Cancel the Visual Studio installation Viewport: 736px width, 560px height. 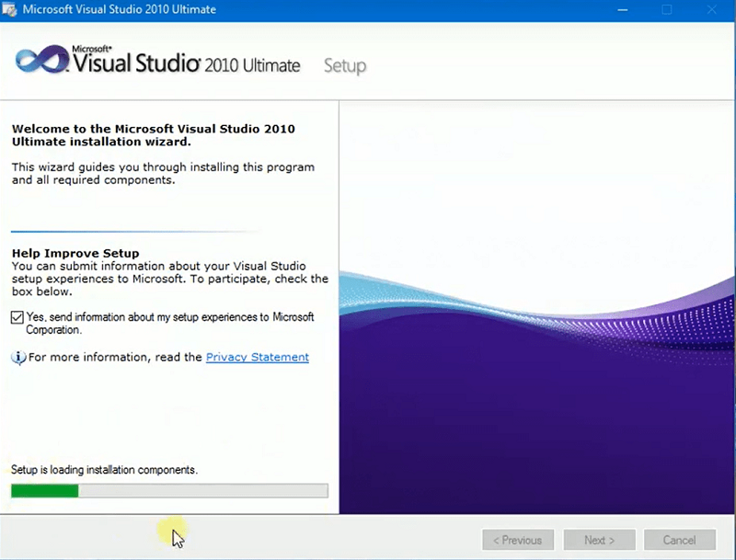pyautogui.click(x=680, y=540)
